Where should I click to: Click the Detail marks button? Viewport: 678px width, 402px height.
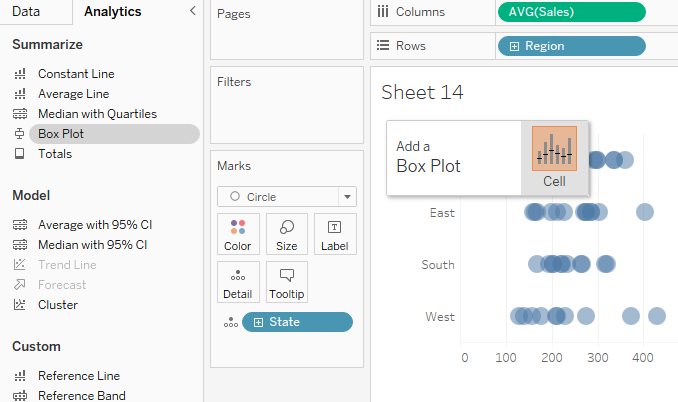[238, 282]
